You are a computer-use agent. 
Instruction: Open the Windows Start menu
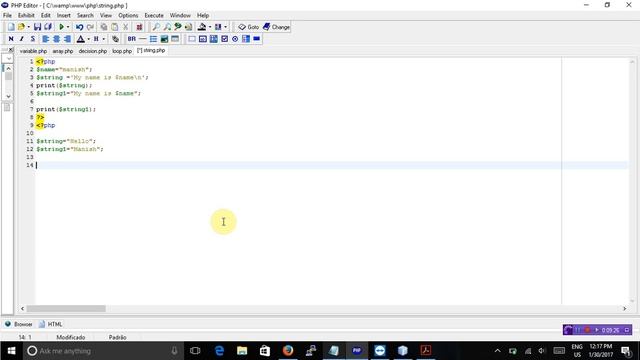pos(11,351)
